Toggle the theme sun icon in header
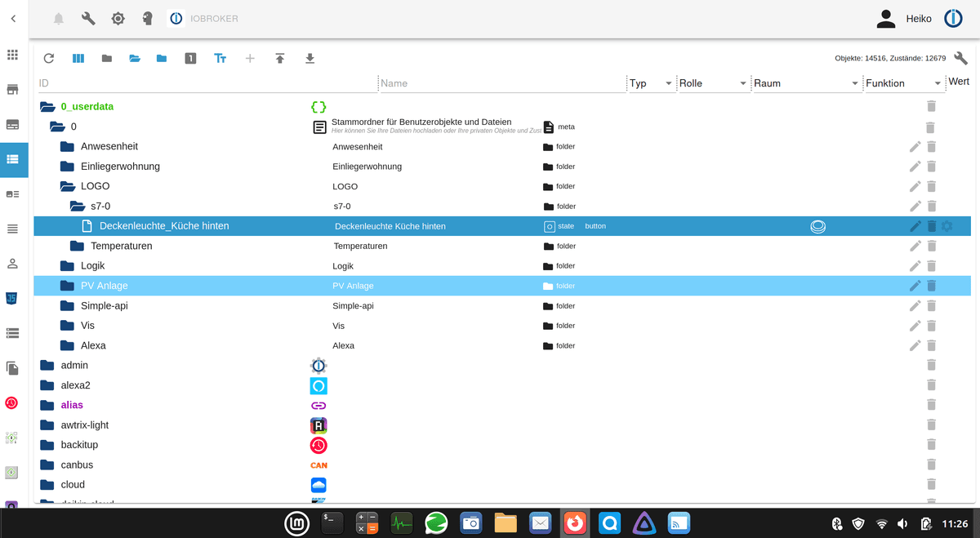 pos(118,18)
